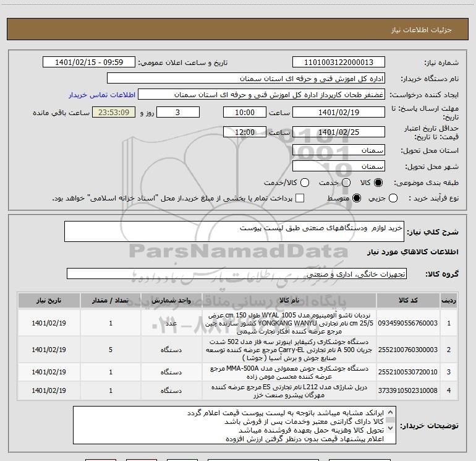Screen dimensions: 476x461
Task: Click the up arrow in buyer notes scrollbar
Action: point(391,412)
